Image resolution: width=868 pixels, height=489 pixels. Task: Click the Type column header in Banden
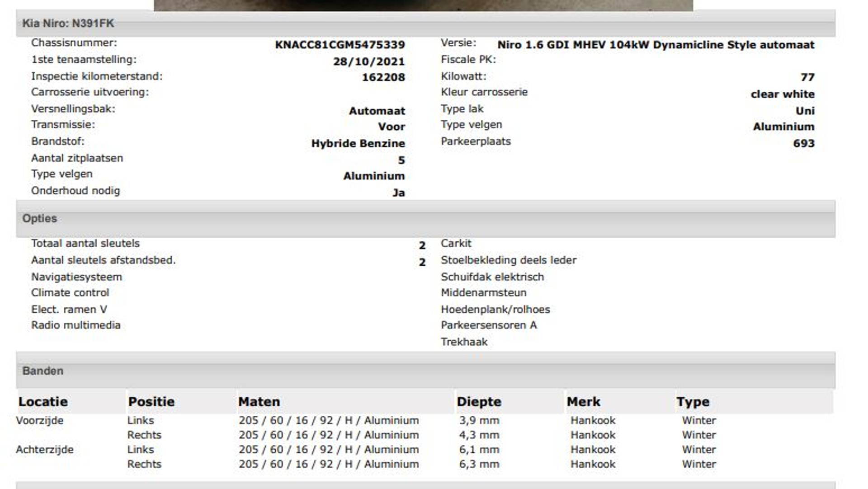point(693,402)
